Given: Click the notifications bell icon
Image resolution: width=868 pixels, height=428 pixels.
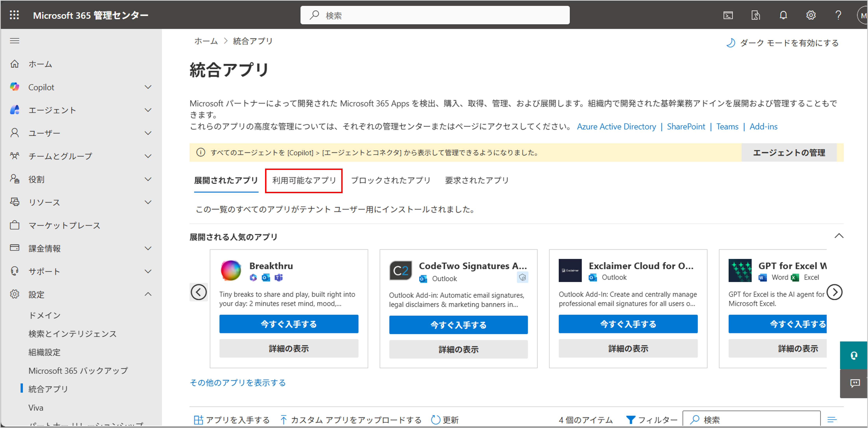Looking at the screenshot, I should 783,16.
